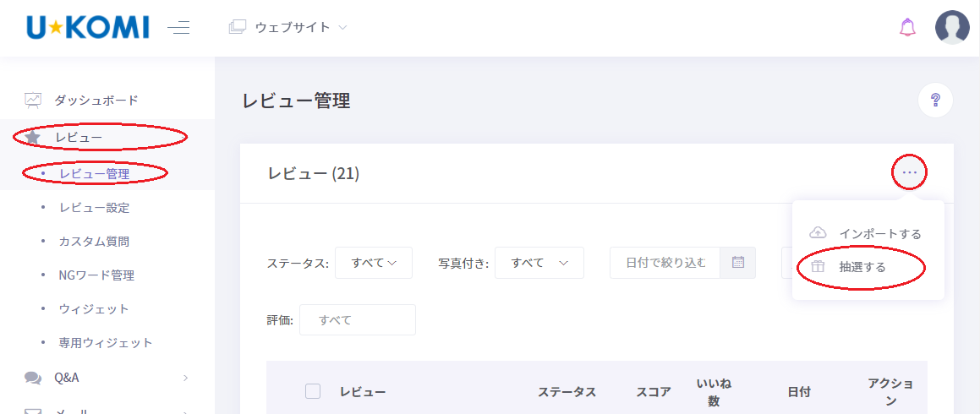The image size is (980, 414).
Task: Open the user profile avatar
Action: (952, 28)
